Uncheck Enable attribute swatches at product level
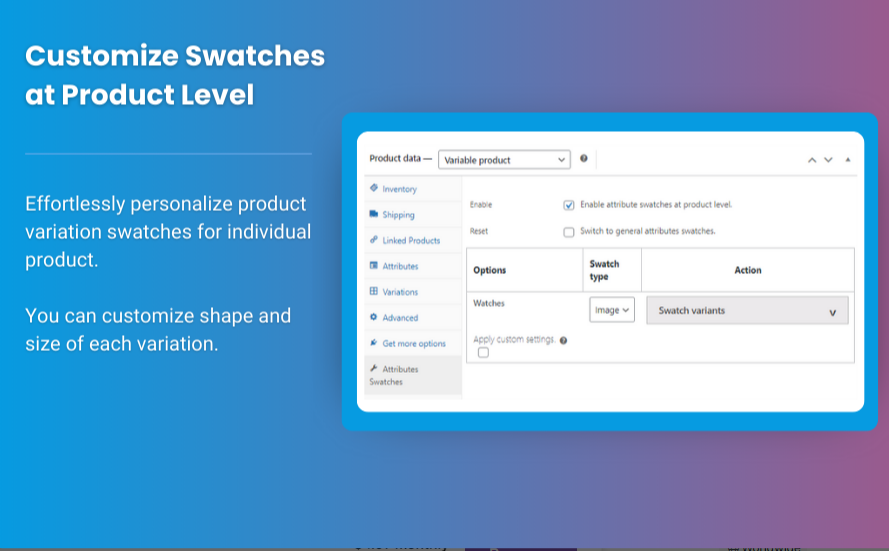This screenshot has width=889, height=551. 569,205
